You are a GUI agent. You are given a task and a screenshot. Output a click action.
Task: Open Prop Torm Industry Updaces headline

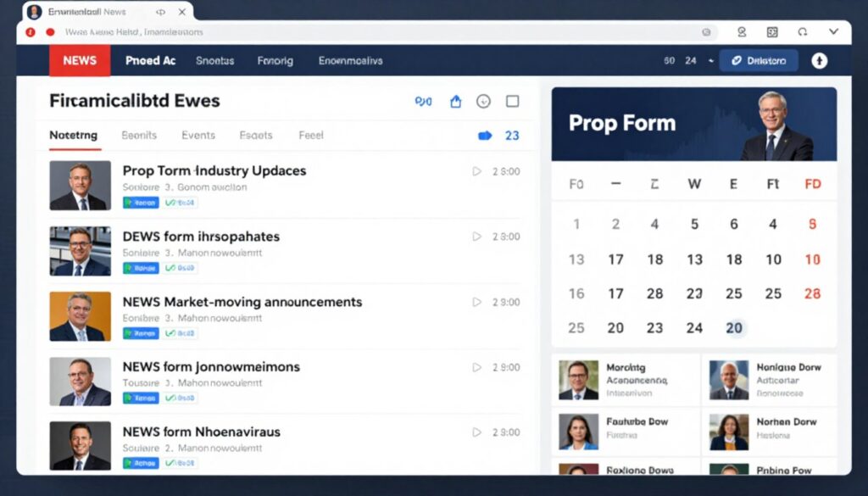pyautogui.click(x=214, y=170)
